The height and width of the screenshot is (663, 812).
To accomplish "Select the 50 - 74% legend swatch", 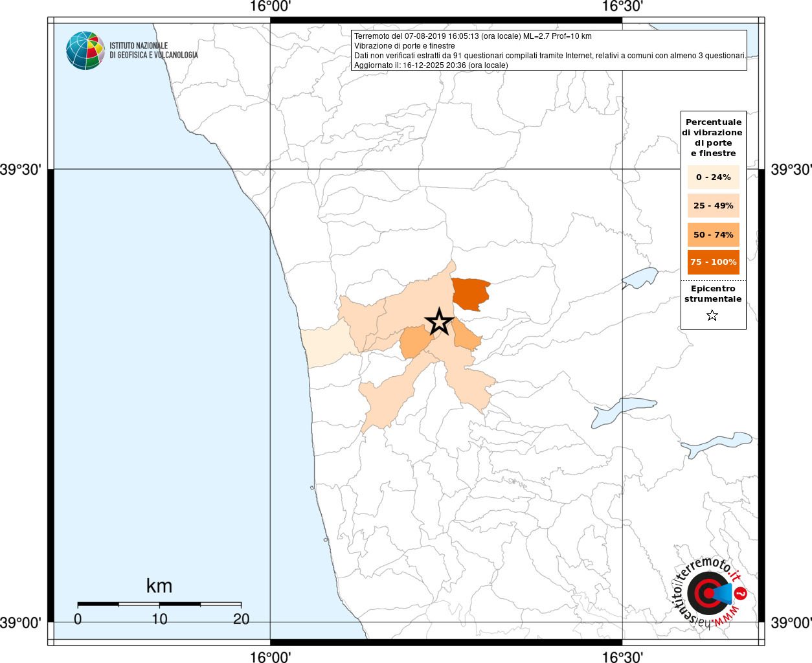I will (x=713, y=234).
